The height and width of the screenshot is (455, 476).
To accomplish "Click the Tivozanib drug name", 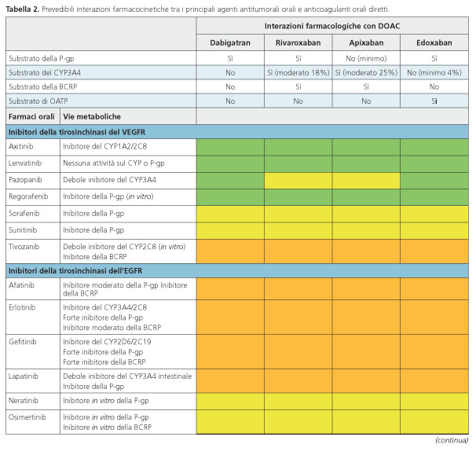I will (x=24, y=247).
